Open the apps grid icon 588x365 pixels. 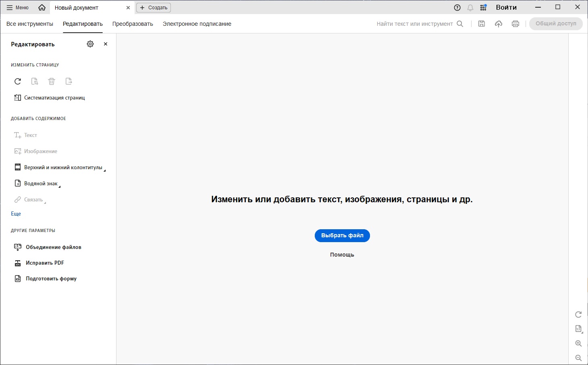[x=483, y=8]
